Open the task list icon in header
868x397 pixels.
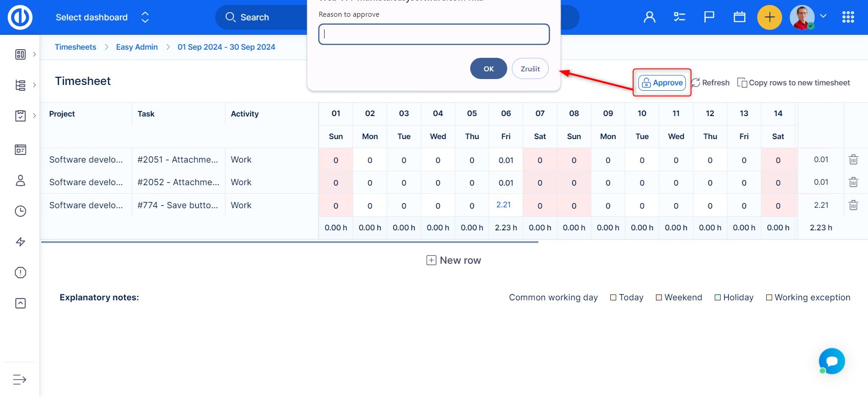(679, 18)
